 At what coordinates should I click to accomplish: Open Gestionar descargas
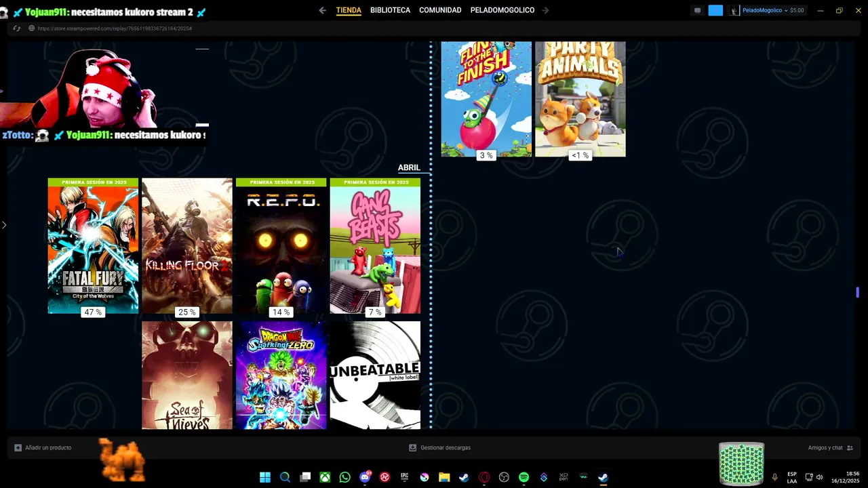tap(439, 448)
